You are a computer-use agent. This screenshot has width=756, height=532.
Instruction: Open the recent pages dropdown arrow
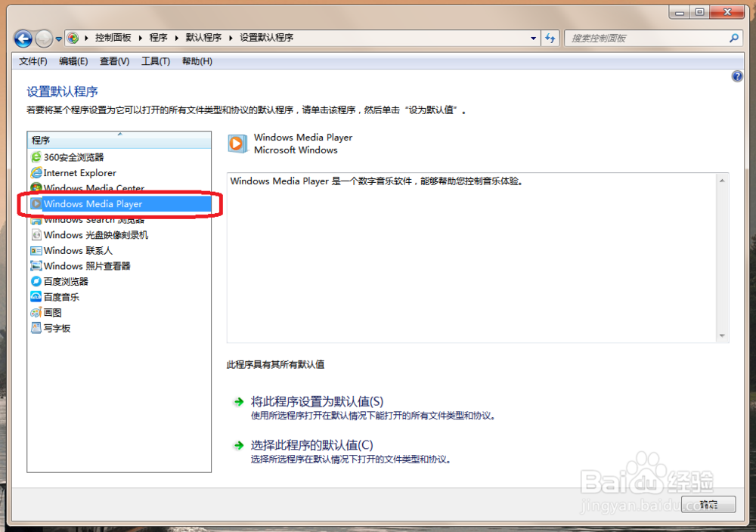[x=58, y=39]
